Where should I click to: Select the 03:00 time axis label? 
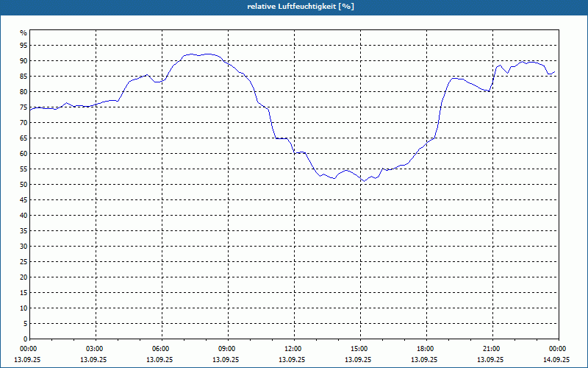[x=96, y=349]
